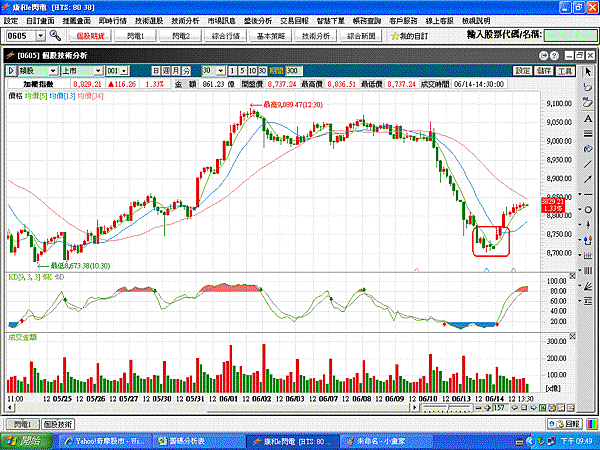Close the 成交金額 volume panel
Viewport: 600px width, 450px height.
pos(572,336)
